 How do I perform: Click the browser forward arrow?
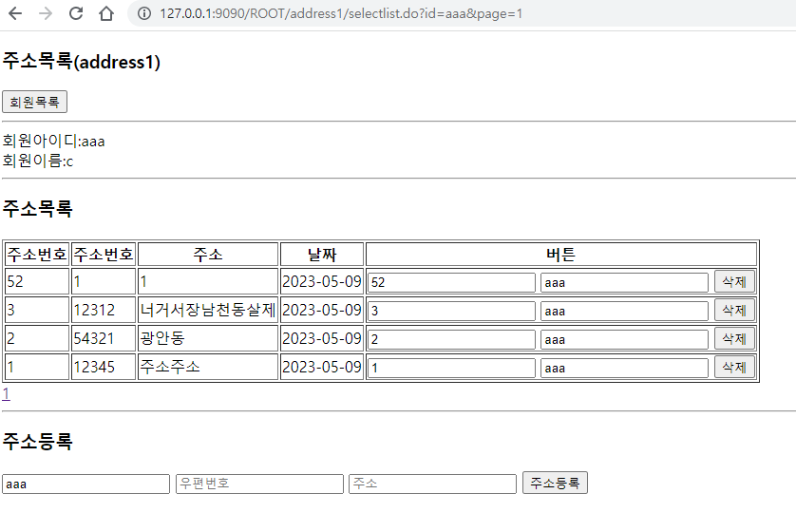[46, 13]
